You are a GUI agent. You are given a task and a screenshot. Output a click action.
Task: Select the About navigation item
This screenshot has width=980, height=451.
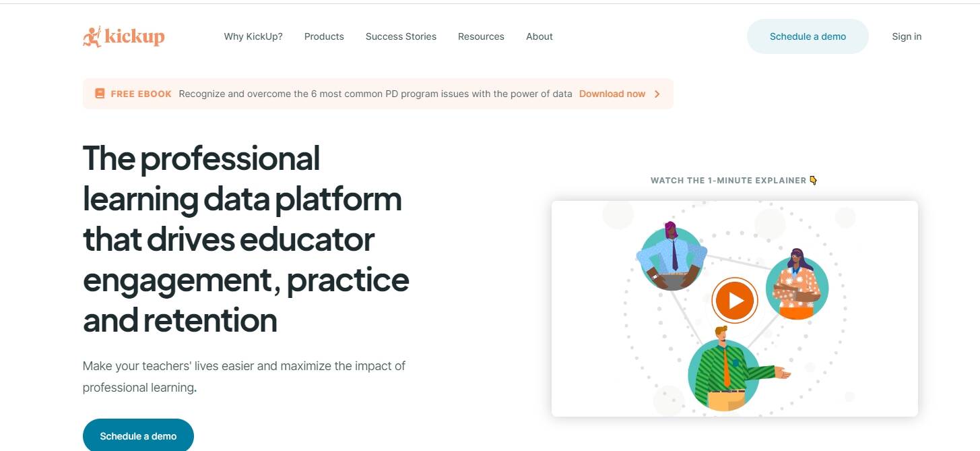(x=540, y=36)
